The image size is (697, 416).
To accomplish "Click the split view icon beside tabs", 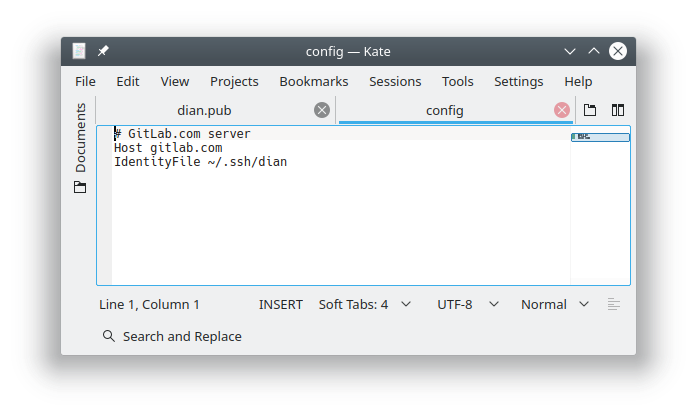I will (x=618, y=110).
